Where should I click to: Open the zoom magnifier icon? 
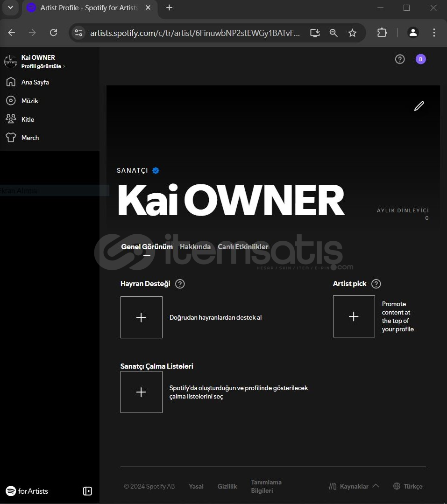coord(333,33)
